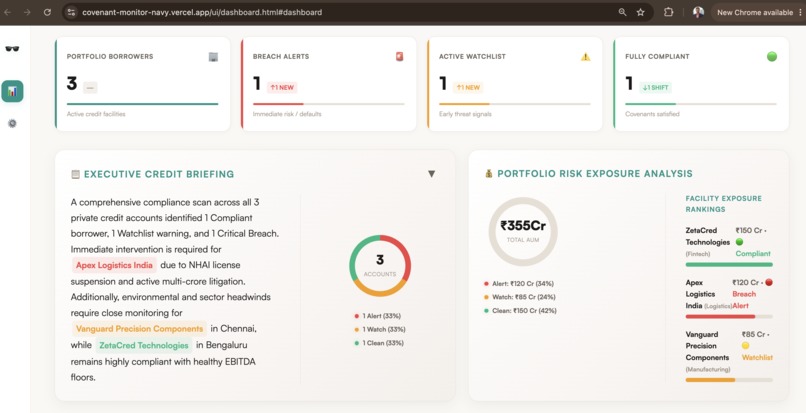Viewport: 806px width, 413px height.
Task: Click the 'Covenants satisfied' caption
Action: tap(652, 114)
